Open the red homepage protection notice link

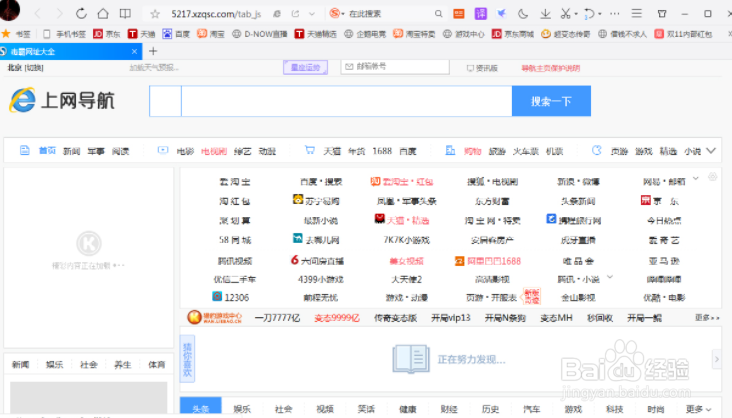(550, 68)
